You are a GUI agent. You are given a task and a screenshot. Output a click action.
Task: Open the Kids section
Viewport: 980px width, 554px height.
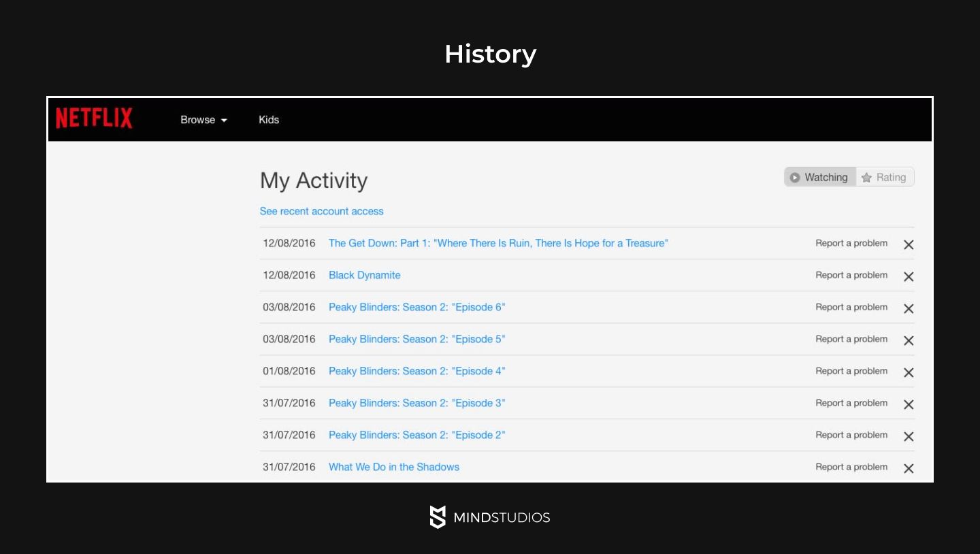coord(269,120)
